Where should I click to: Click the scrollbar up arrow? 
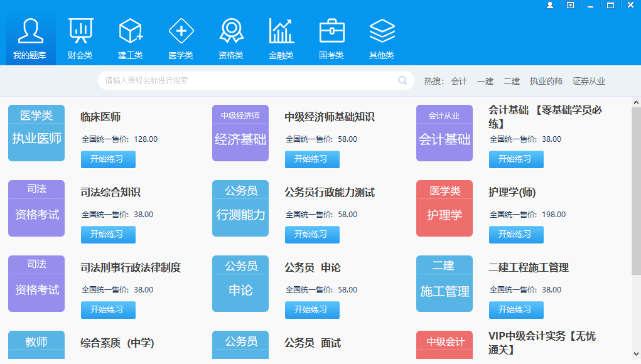tap(636, 102)
